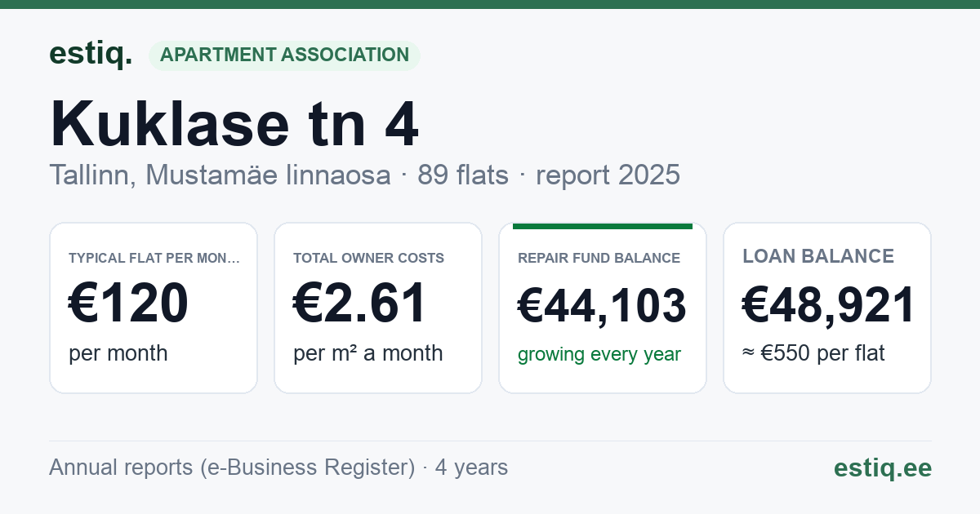Open the Total owner costs card
The width and height of the screenshot is (980, 514).
point(378,308)
